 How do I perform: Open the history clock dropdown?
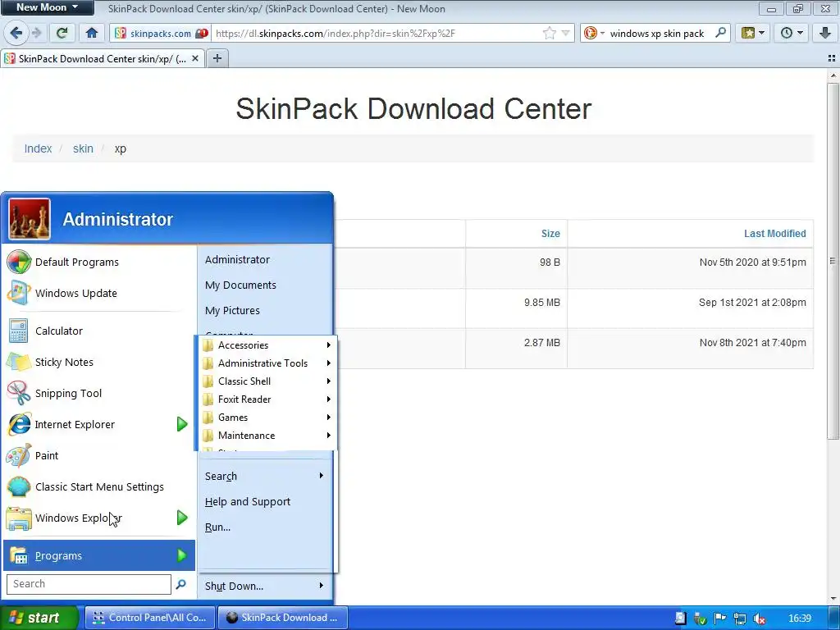tap(792, 33)
